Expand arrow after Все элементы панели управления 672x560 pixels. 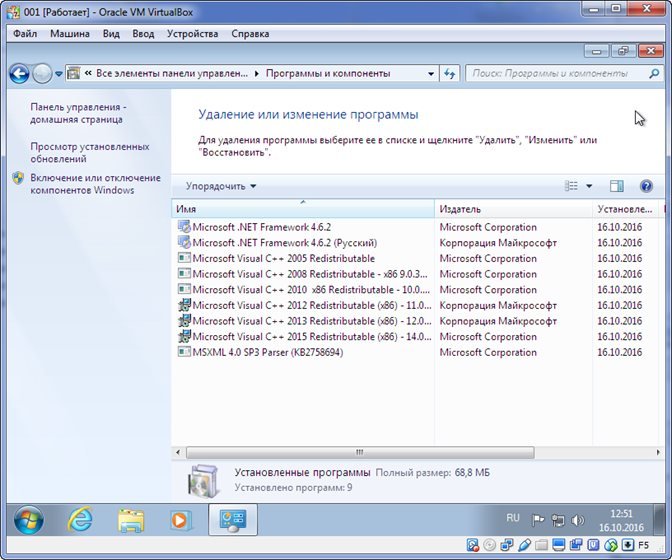[x=257, y=74]
